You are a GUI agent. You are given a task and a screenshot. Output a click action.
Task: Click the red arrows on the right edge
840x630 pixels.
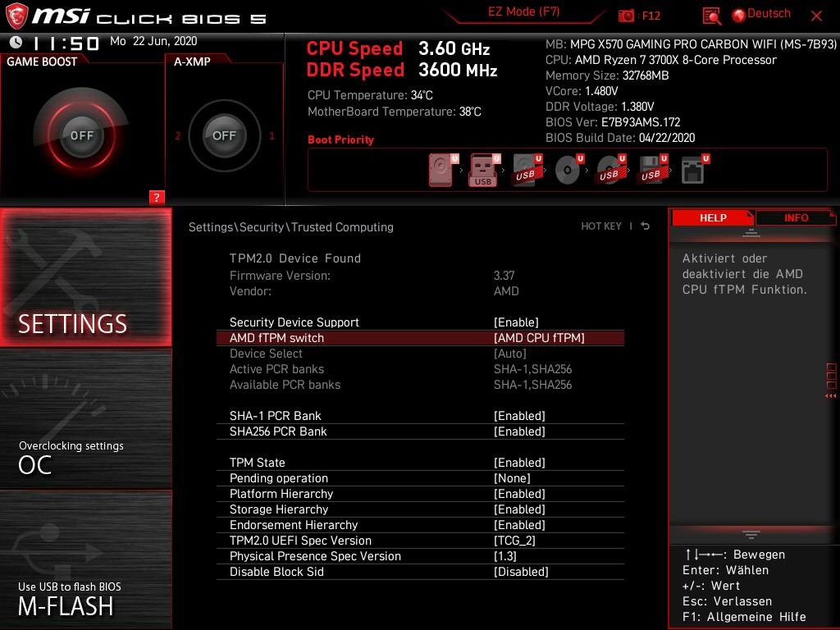coord(830,396)
